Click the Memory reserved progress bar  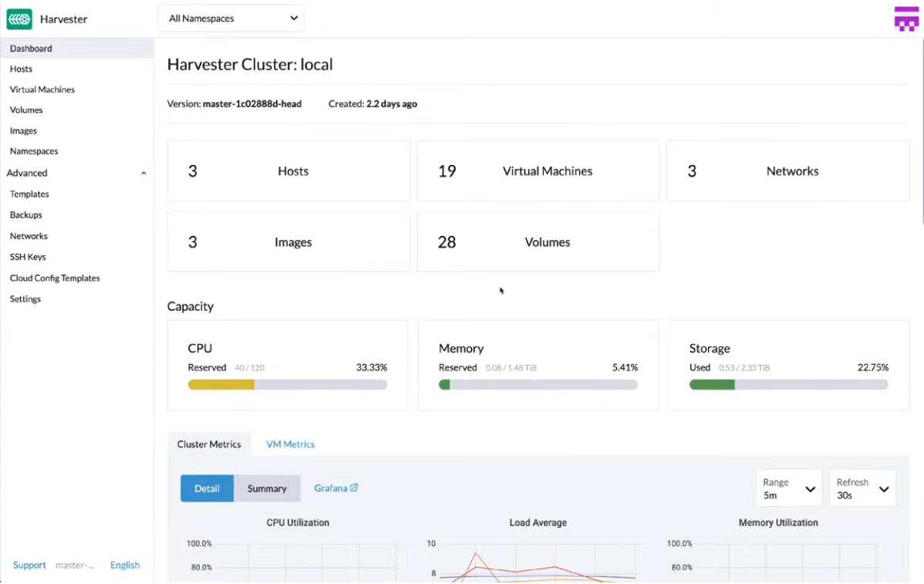pos(538,385)
